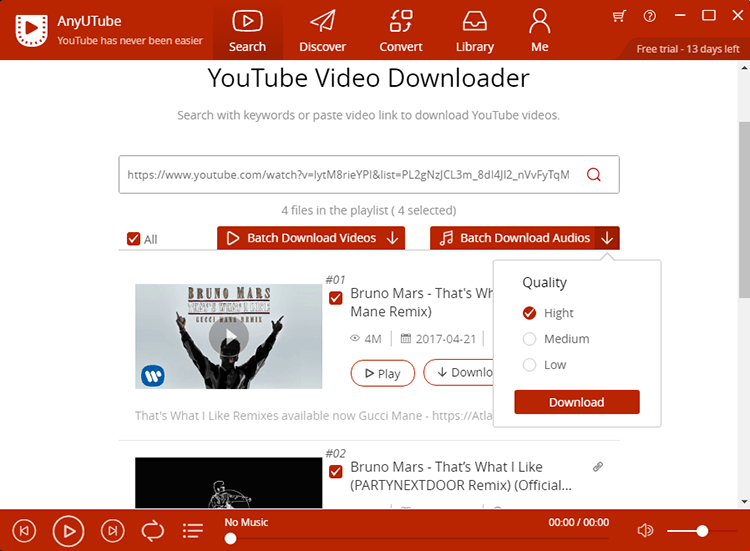Click 'That's What I Like Remixes available' description
The height and width of the screenshot is (551, 750).
click(314, 416)
